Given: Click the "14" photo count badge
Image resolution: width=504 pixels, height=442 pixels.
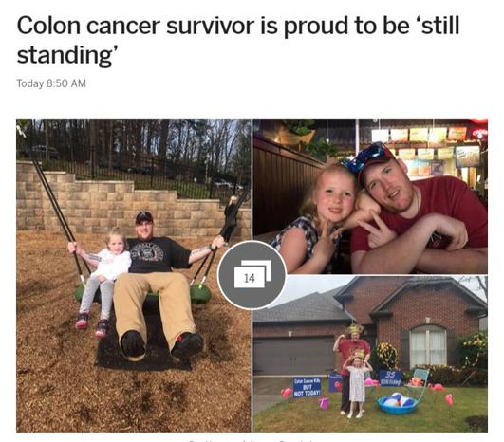Looking at the screenshot, I should pyautogui.click(x=250, y=278).
